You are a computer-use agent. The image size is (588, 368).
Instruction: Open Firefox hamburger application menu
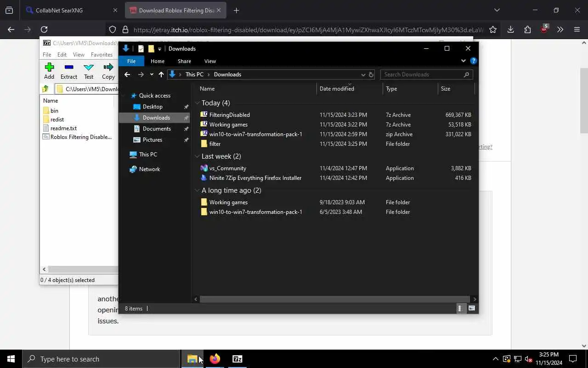(x=577, y=29)
